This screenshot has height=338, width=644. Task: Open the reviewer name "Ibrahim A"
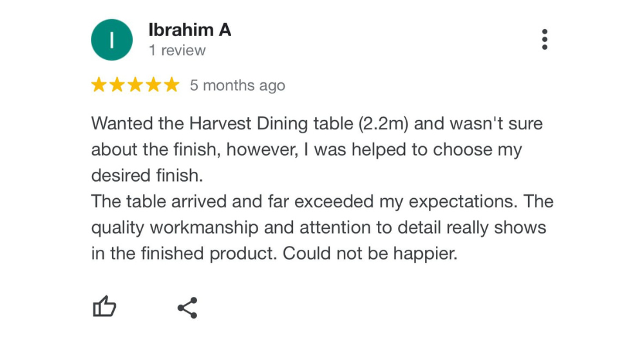click(x=189, y=30)
